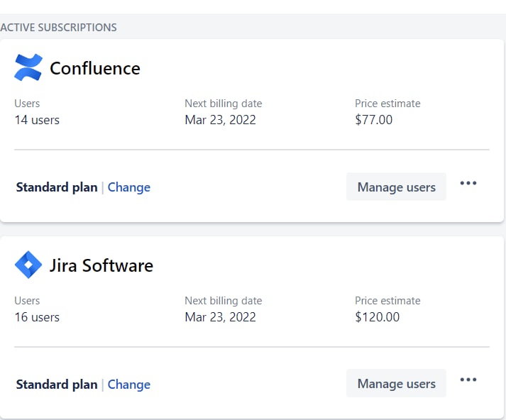Screen dimensions: 506x420
Task: Click the "Price estimate" label in Confluence card
Action: [387, 104]
